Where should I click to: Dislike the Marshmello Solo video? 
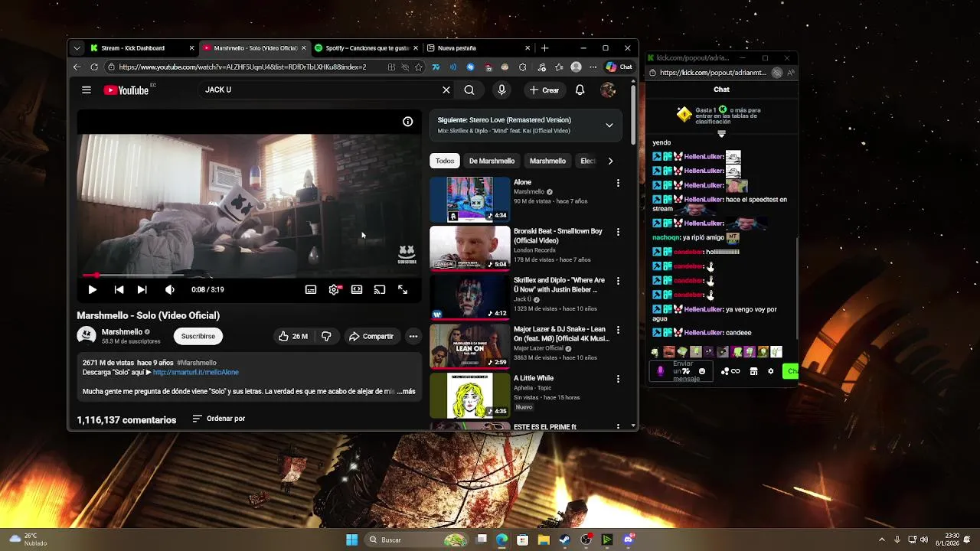pos(326,336)
